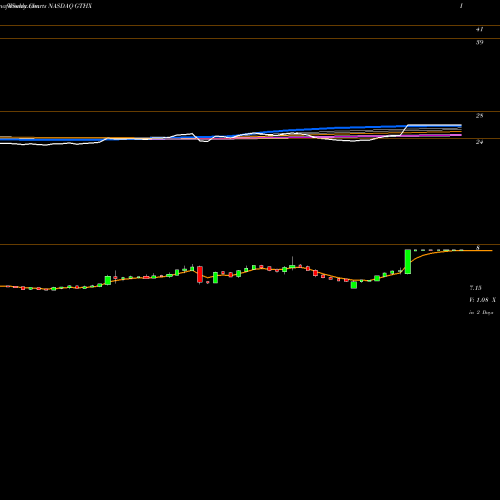Click the 'in 2 Days' label
Image resolution: width=500 pixels, height=500 pixels.
(x=481, y=312)
